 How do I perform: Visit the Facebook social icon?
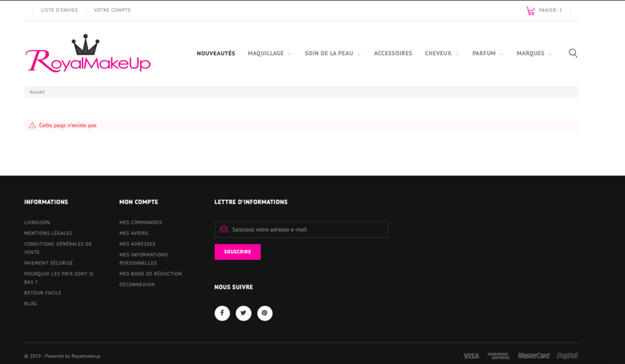point(222,313)
